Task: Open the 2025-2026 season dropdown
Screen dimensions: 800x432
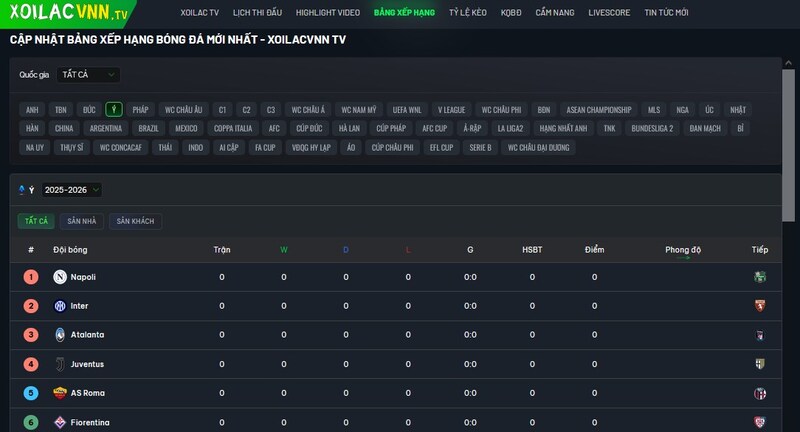Action: point(72,190)
